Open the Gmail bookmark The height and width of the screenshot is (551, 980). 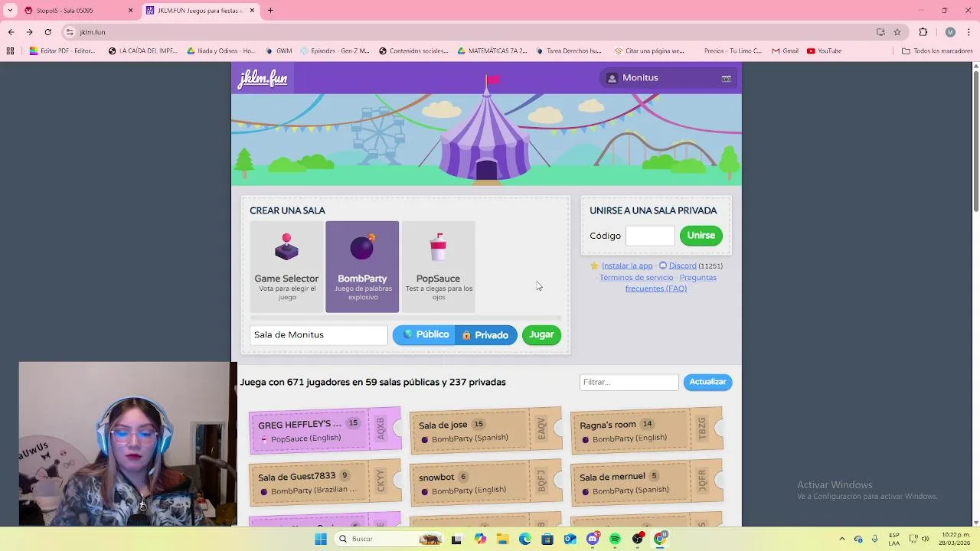click(x=785, y=51)
